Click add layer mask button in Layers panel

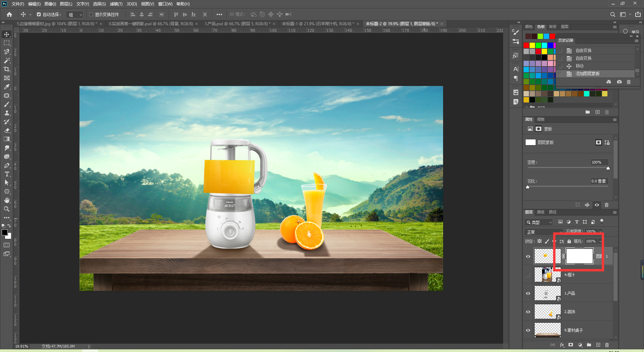[571, 345]
